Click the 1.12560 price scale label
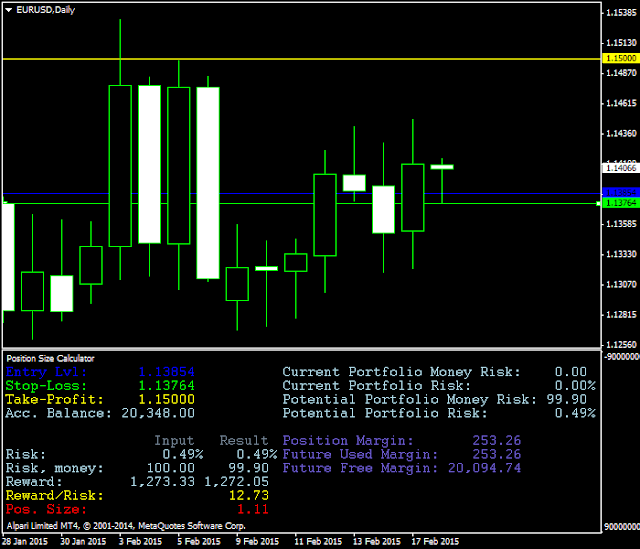640x549 pixels. [x=621, y=345]
